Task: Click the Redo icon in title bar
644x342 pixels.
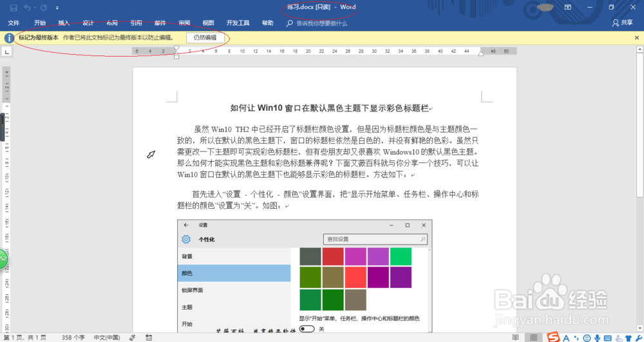Action: pos(44,8)
